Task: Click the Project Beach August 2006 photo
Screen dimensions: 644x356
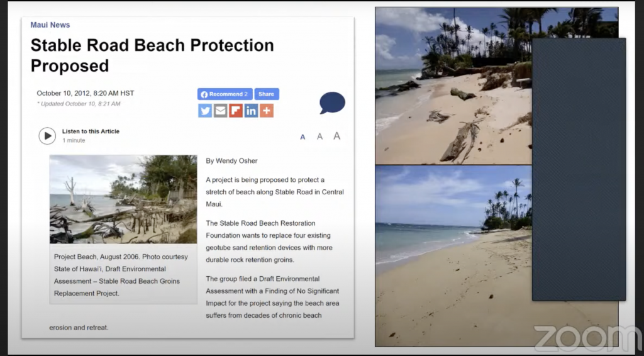Action: tap(123, 199)
